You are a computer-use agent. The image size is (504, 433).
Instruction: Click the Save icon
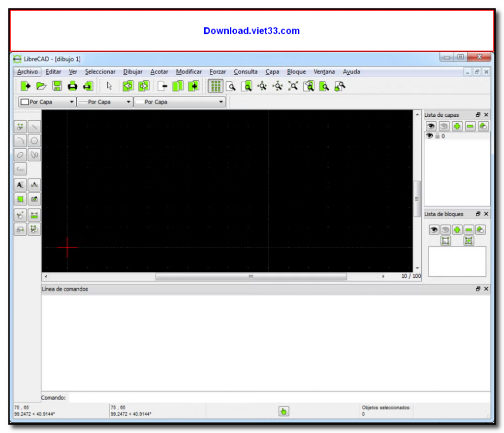point(57,86)
